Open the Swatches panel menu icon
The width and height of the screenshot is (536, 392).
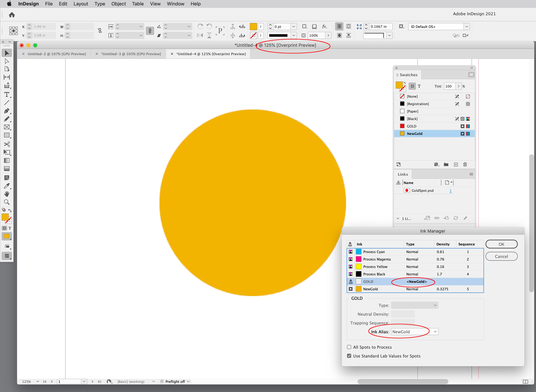(x=471, y=75)
